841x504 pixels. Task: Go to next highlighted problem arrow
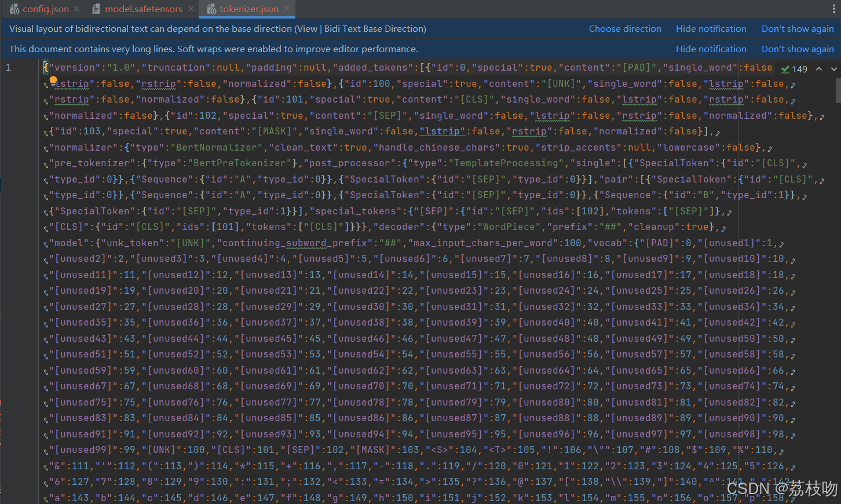coord(834,69)
